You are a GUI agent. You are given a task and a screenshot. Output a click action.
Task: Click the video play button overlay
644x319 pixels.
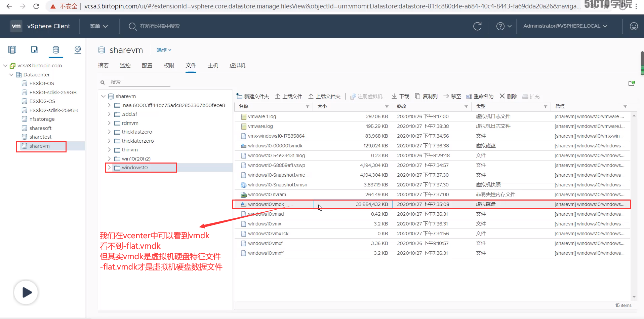[x=26, y=292]
